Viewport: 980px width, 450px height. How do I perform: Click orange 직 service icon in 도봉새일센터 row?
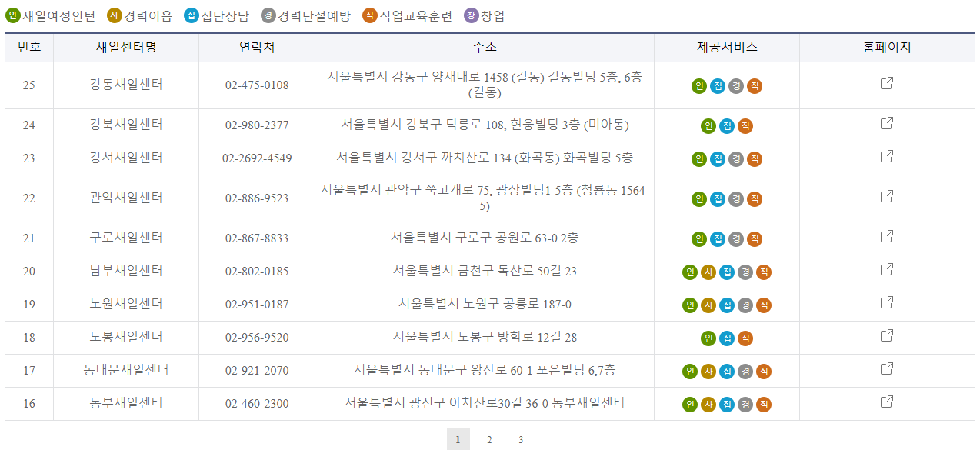[x=745, y=338]
